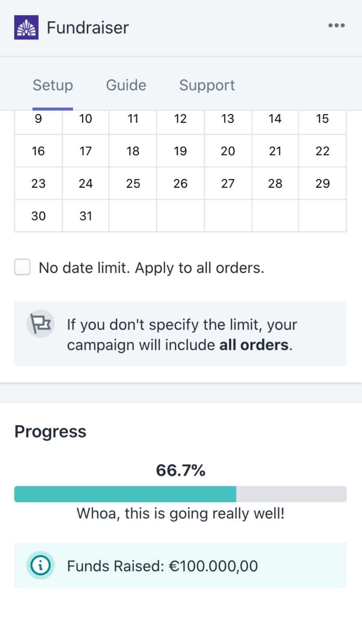Click the Funds Raised banner
The image size is (362, 644).
[180, 565]
